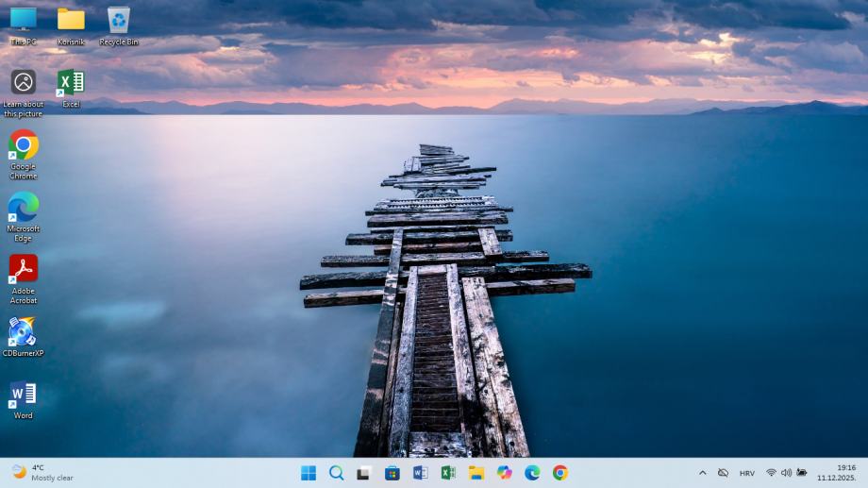Launch Edge from taskbar
The image size is (868, 488).
pos(532,473)
